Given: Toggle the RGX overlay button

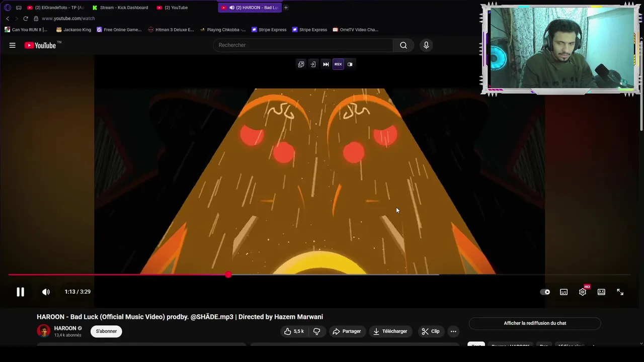Looking at the screenshot, I should tap(338, 64).
